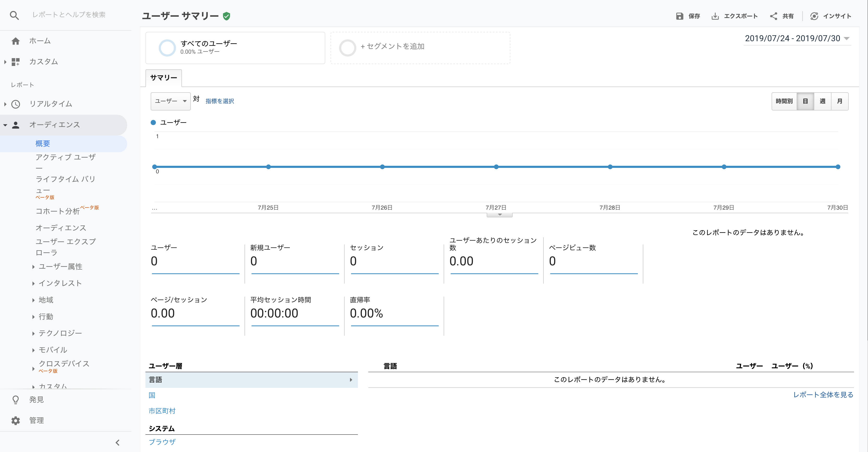Viewport: 868px width, 452px height.
Task: Click the 指標を選択 link
Action: (220, 101)
